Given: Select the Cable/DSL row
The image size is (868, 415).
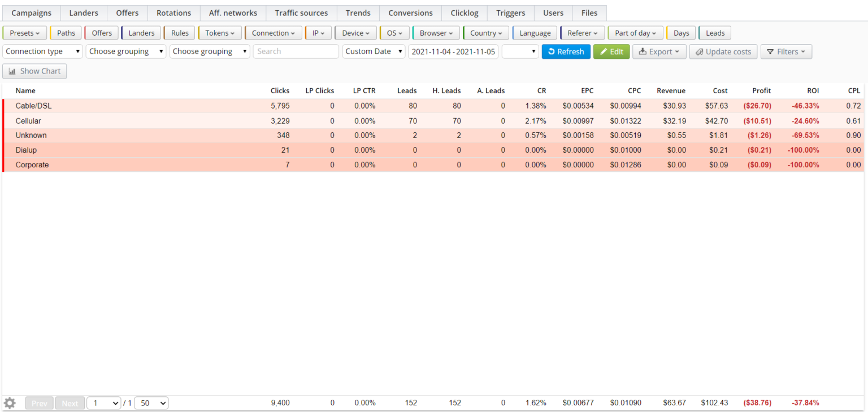Looking at the screenshot, I should tap(433, 106).
